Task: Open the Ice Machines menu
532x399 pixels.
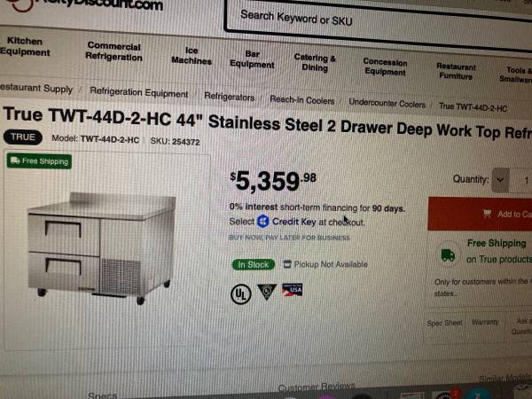Action: [x=192, y=56]
